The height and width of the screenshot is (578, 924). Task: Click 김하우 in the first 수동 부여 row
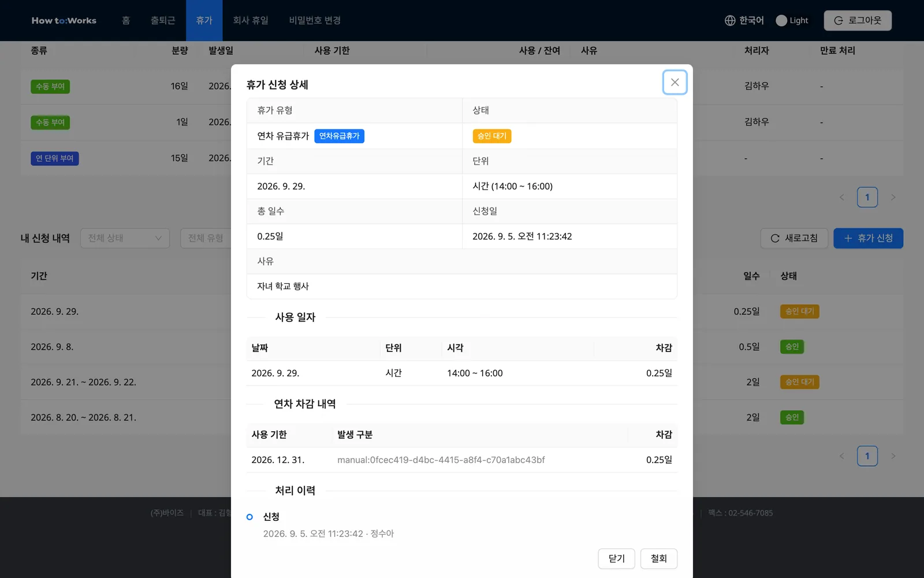[x=757, y=86]
